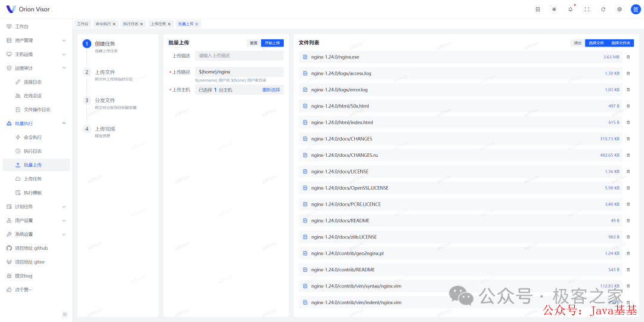This screenshot has height=322, width=644.
Task: Remove logs/error.log file entry
Action: pos(628,90)
